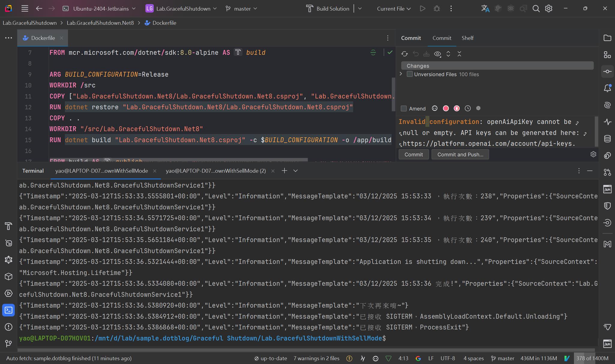Open the Explorer folder tool window
Image resolution: width=615 pixels, height=364 pixels.
(607, 38)
